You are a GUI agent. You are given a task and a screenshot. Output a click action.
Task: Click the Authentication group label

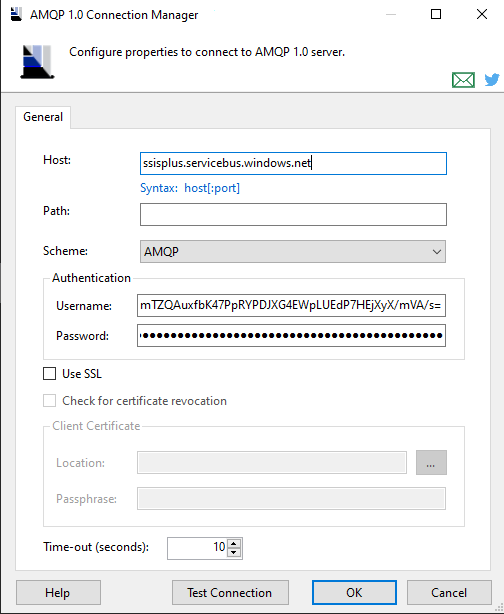coord(91,278)
